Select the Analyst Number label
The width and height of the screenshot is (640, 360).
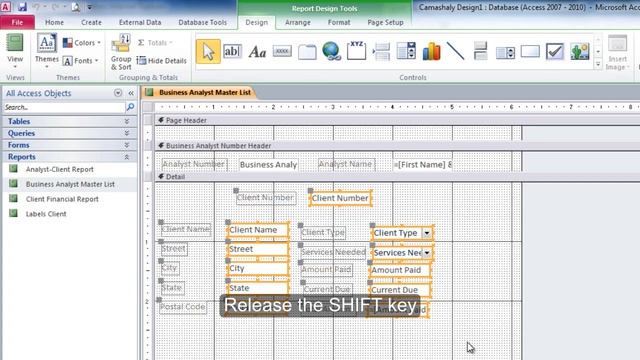pos(194,164)
